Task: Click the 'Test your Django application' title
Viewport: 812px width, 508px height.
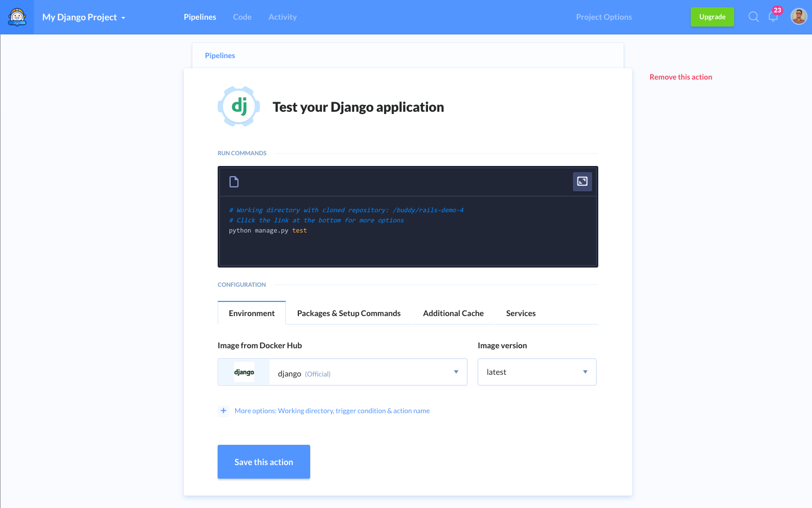Action: (358, 107)
